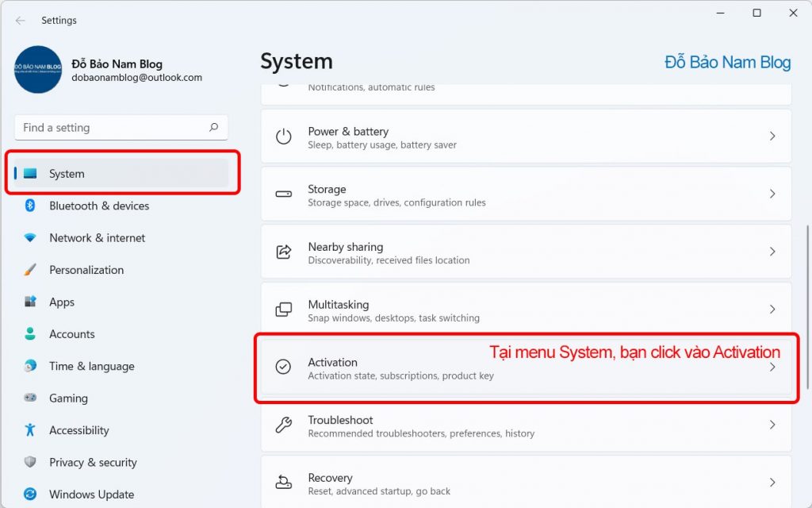This screenshot has width=812, height=508.
Task: Select the Network & internet wifi icon
Action: [x=30, y=238]
